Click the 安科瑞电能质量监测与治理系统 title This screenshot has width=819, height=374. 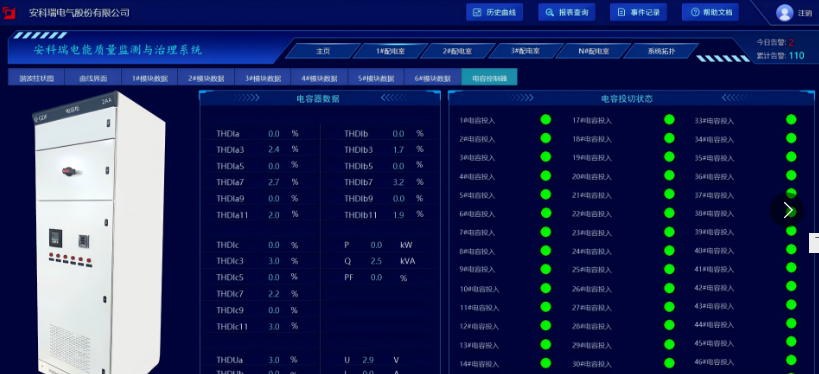point(118,50)
